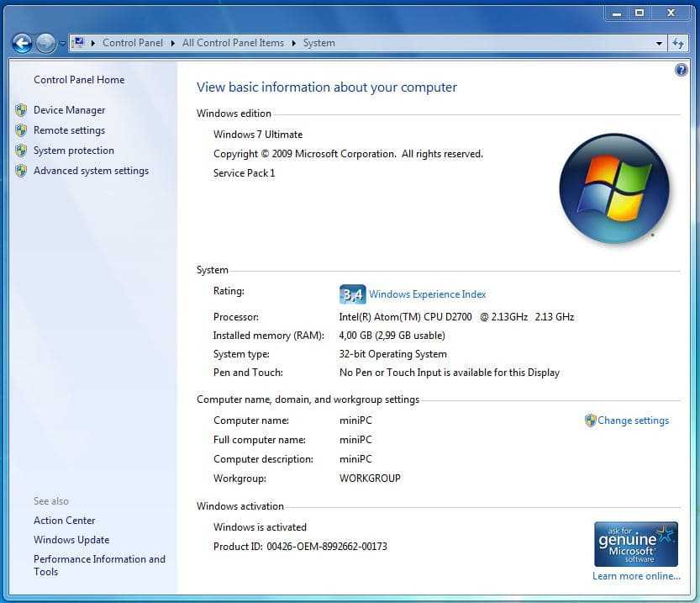Expand arrow after Control Panel breadcrumb
700x603 pixels.
[x=172, y=43]
